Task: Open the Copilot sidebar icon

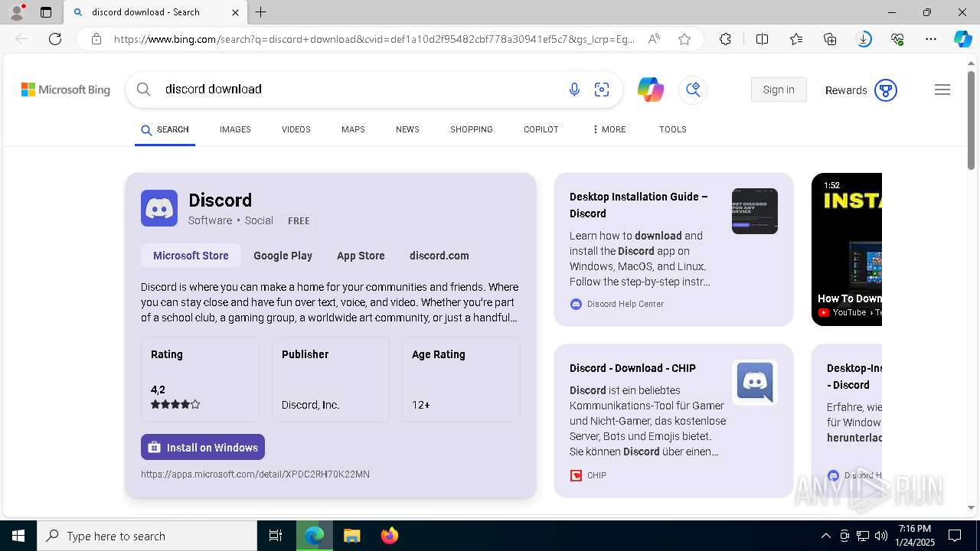Action: point(962,39)
